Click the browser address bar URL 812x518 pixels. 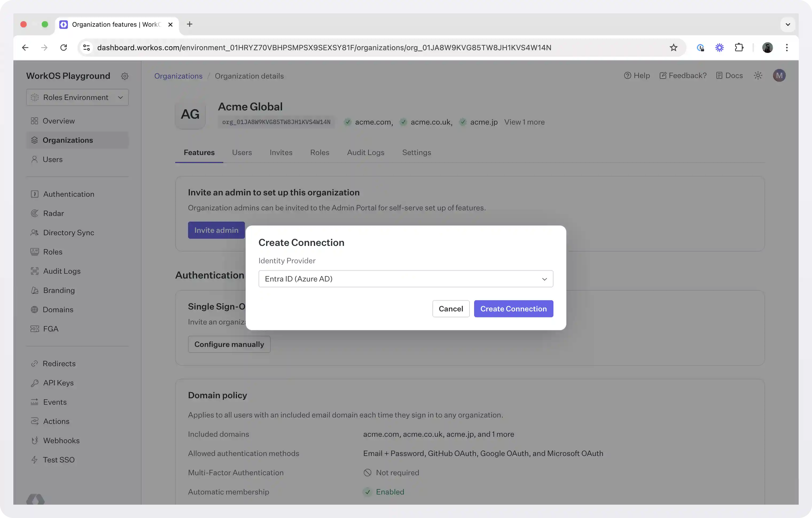[324, 48]
